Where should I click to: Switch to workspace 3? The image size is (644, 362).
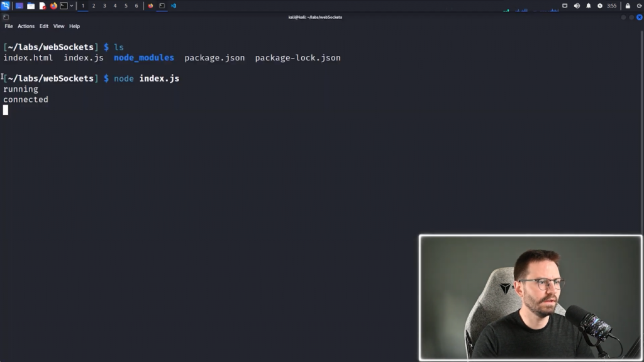coord(104,6)
